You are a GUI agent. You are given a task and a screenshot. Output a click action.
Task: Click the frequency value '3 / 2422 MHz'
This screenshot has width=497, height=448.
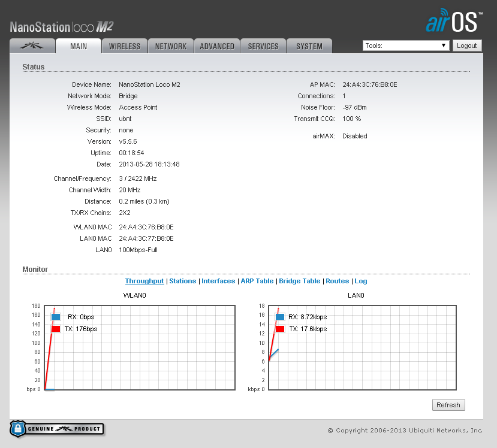coord(138,178)
